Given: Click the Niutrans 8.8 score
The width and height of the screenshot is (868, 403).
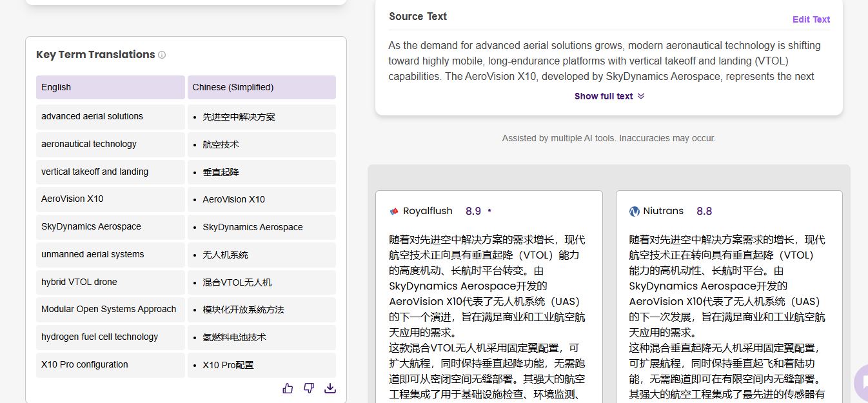Looking at the screenshot, I should coord(704,211).
